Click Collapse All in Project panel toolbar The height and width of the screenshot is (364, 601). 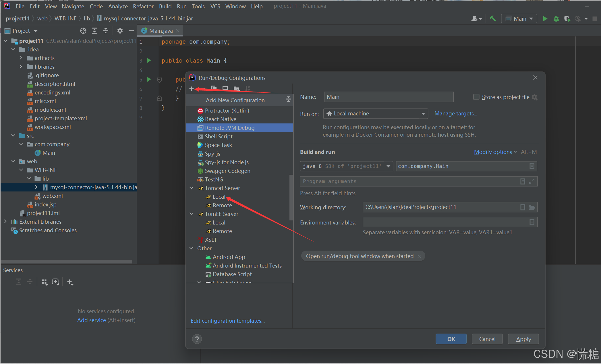(x=106, y=31)
